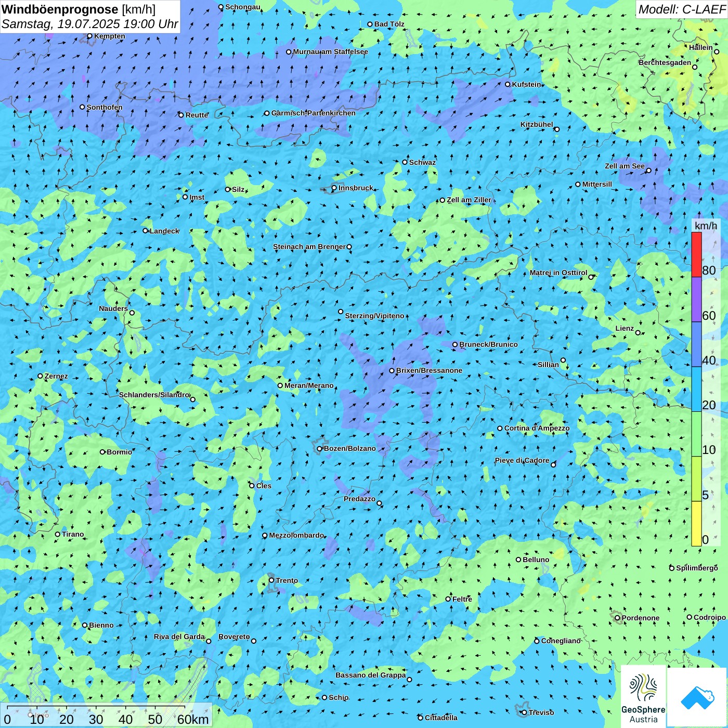Click the Cles city marker

(x=252, y=486)
